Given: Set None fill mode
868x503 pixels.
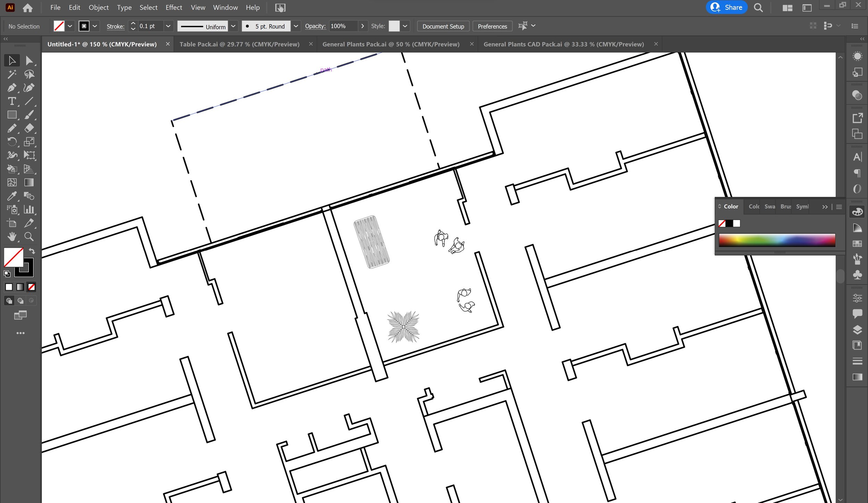Looking at the screenshot, I should click(31, 287).
